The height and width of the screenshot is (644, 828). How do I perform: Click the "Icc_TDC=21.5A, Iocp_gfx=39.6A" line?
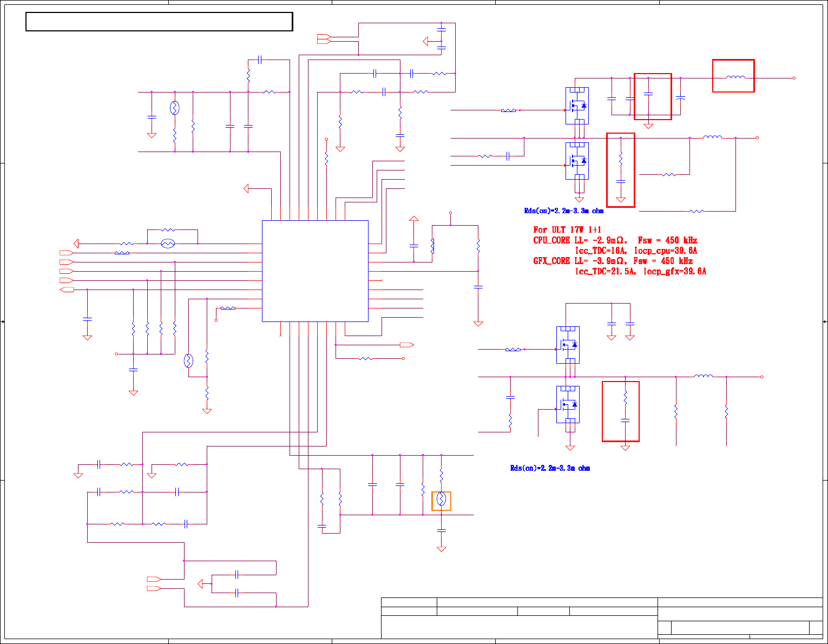tap(641, 271)
